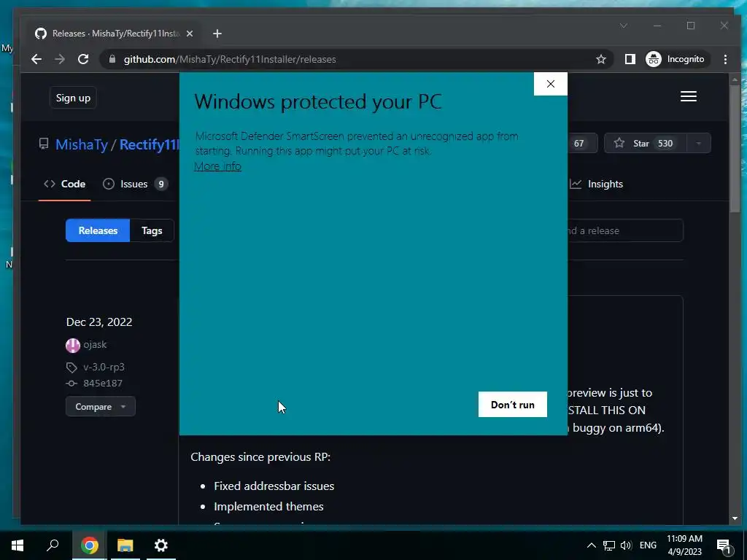Open the v-3.0-rp3 tag link
Screen dimensions: 747x560
pos(104,367)
